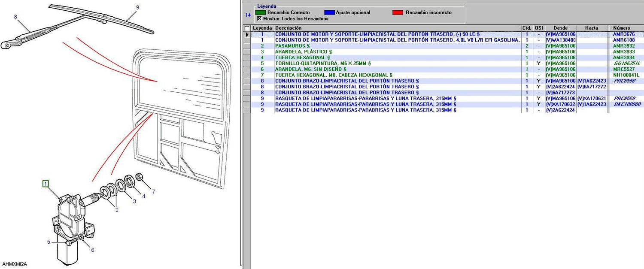The image size is (644, 269).
Task: Click callout 8 for the wiper arm
Action: tap(15, 17)
